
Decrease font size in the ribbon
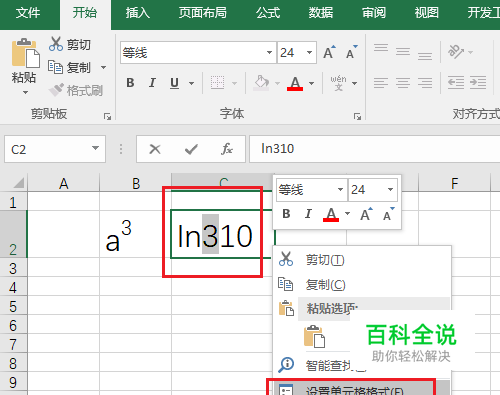click(x=351, y=52)
